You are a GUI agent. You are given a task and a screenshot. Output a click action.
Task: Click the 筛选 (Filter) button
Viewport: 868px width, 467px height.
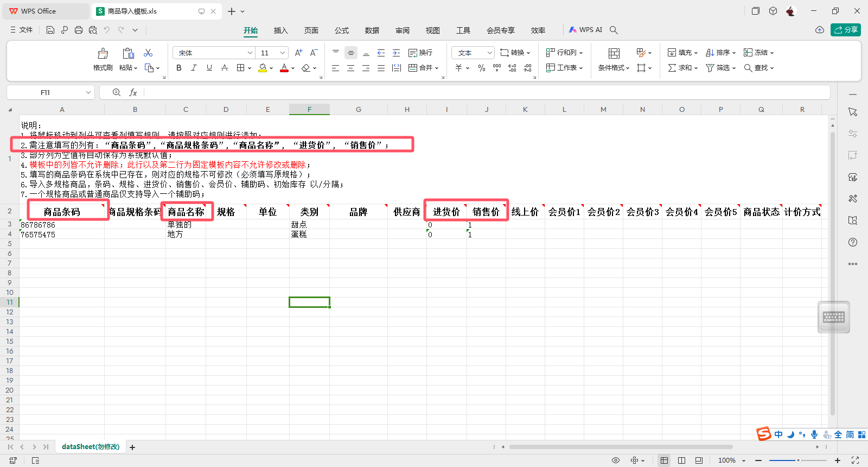tap(720, 68)
